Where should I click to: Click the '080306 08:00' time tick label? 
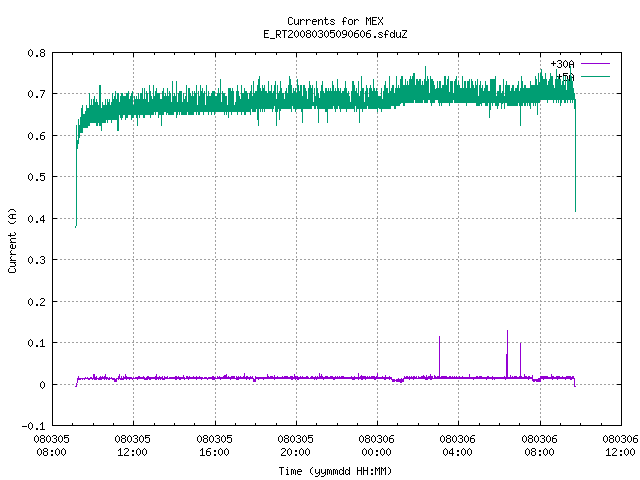(x=540, y=446)
